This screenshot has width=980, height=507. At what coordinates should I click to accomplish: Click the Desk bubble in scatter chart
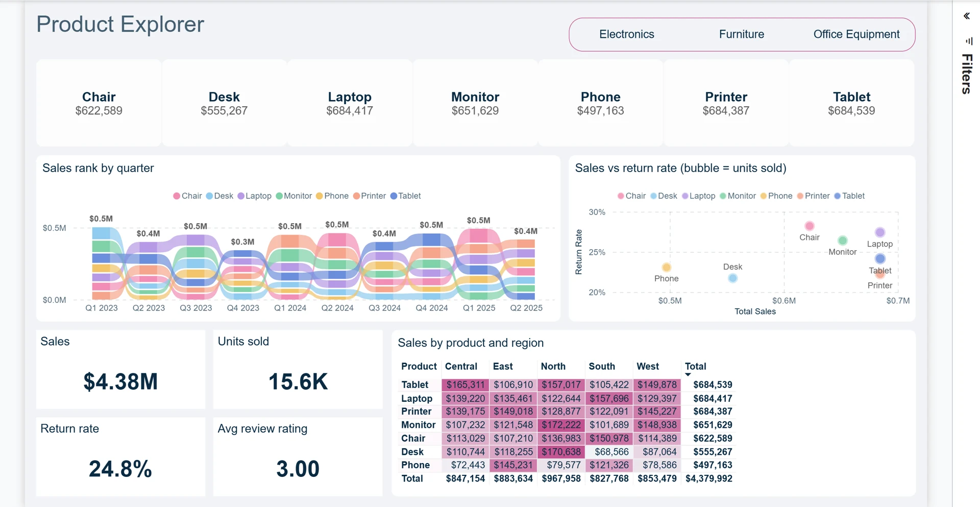732,278
